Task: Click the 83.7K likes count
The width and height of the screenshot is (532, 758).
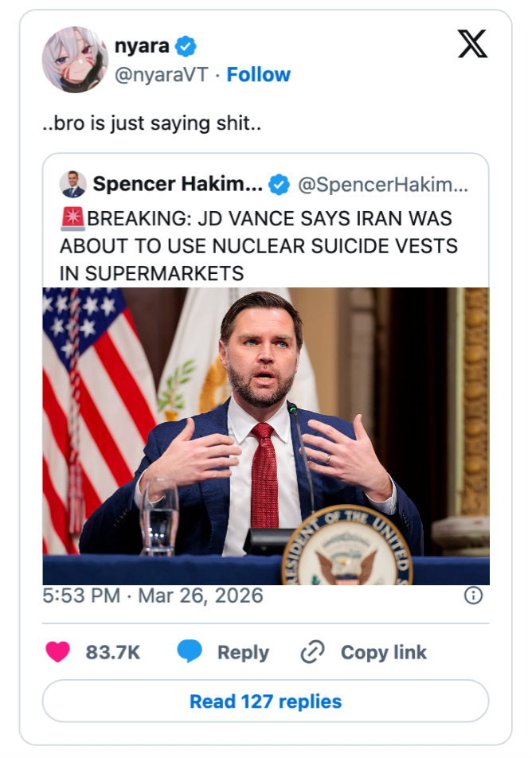Action: 113,653
